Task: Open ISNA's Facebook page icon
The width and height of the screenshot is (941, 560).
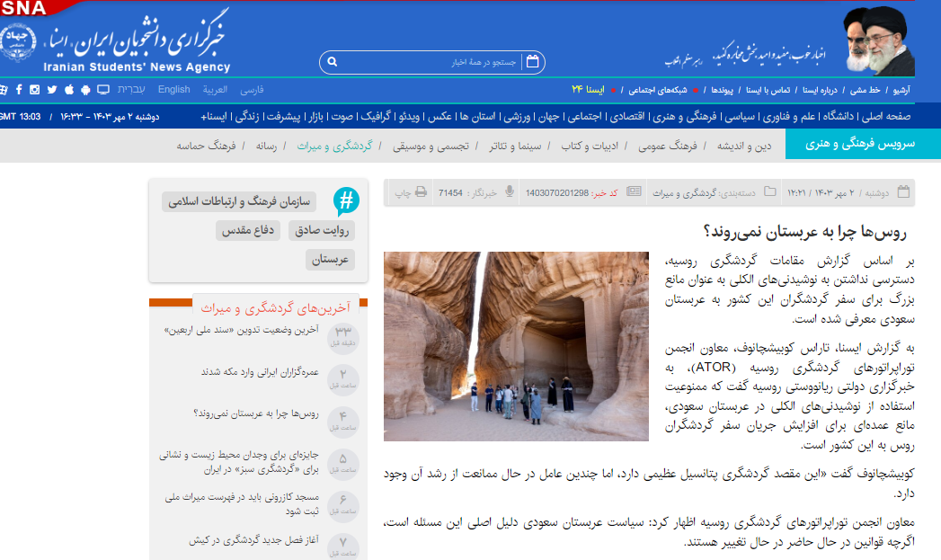Action: 19,89
